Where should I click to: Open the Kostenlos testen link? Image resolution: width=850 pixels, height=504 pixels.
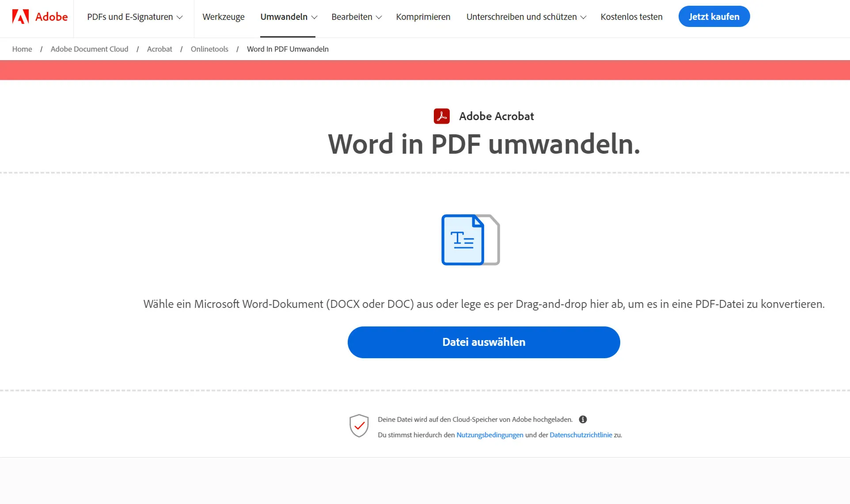click(631, 17)
